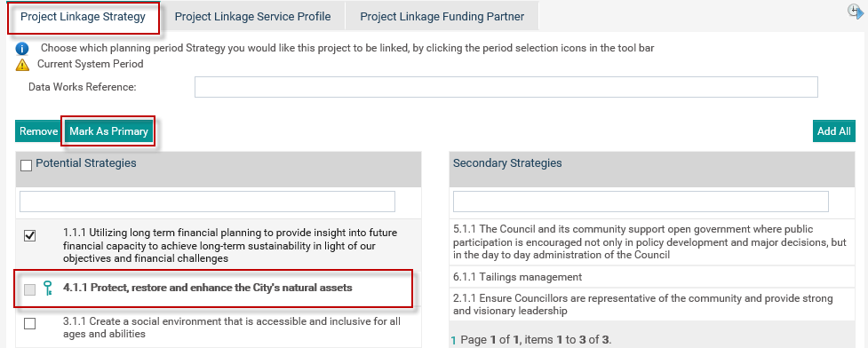This screenshot has width=868, height=348.
Task: Select the 6.1.1 Tailings management row
Action: point(652,277)
